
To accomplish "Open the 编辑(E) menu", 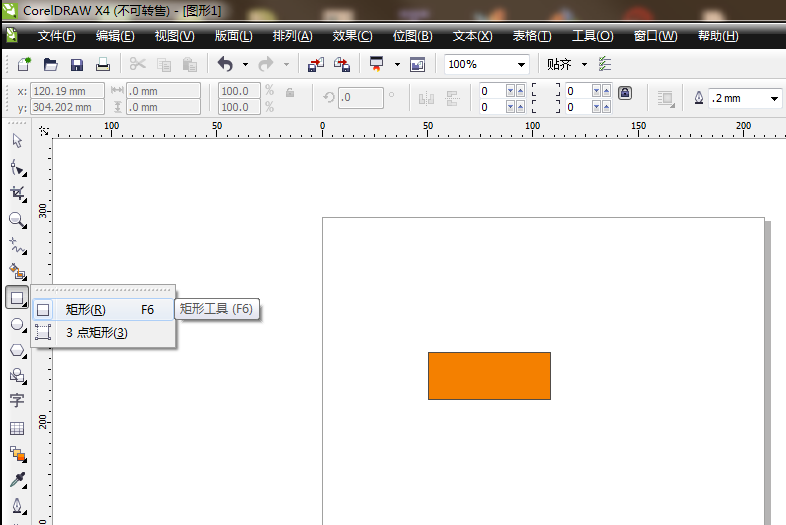I will [x=115, y=36].
